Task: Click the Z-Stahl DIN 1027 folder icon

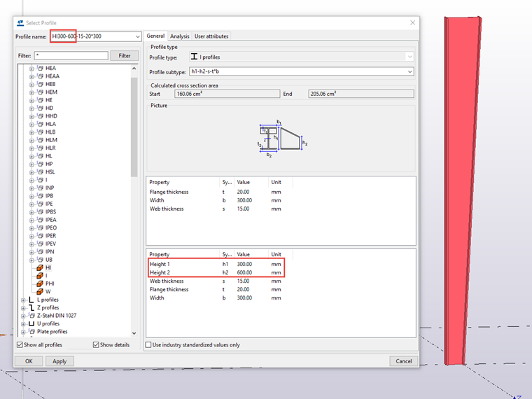Action: click(31, 316)
